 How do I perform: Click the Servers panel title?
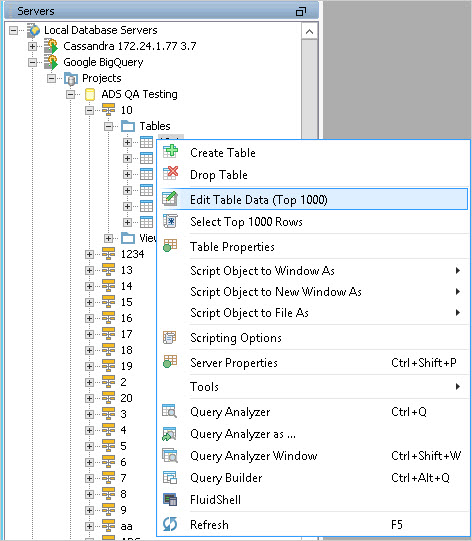(36, 11)
